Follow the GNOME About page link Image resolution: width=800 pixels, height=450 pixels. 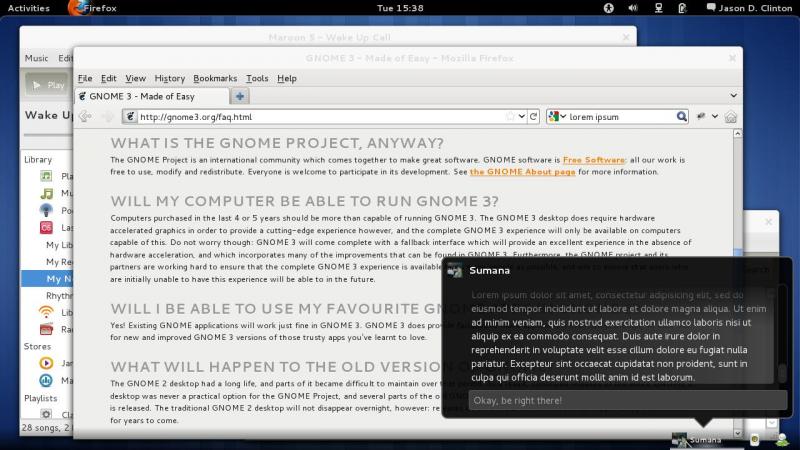522,172
